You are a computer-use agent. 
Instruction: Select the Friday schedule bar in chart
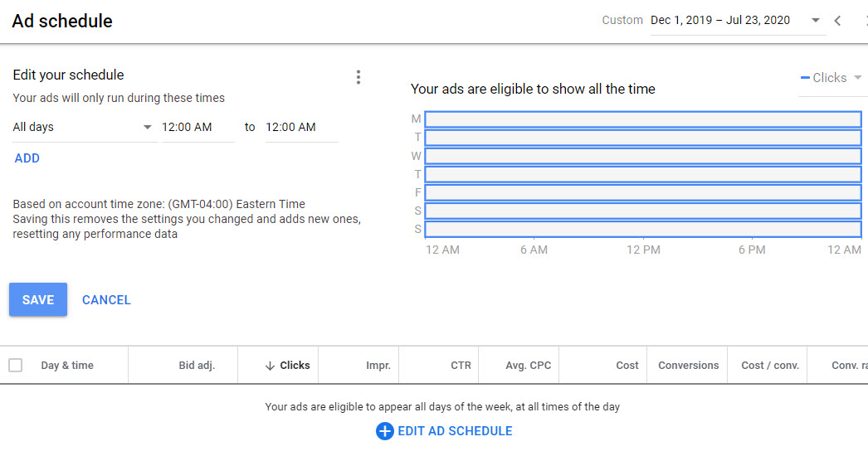pos(642,192)
